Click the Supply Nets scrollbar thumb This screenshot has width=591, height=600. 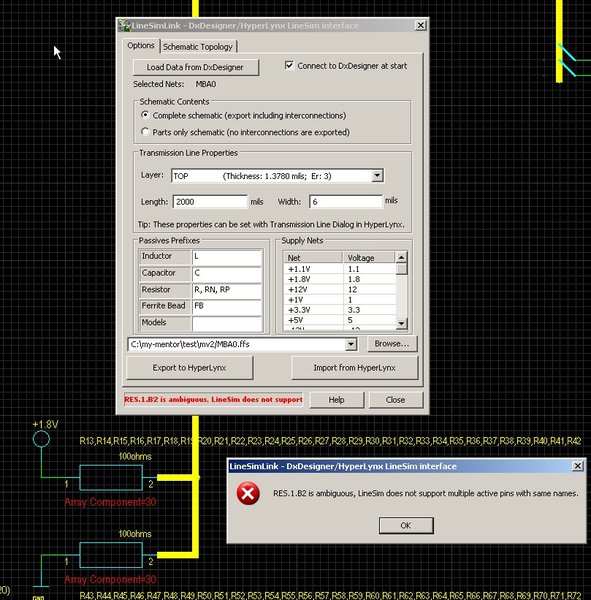401,269
